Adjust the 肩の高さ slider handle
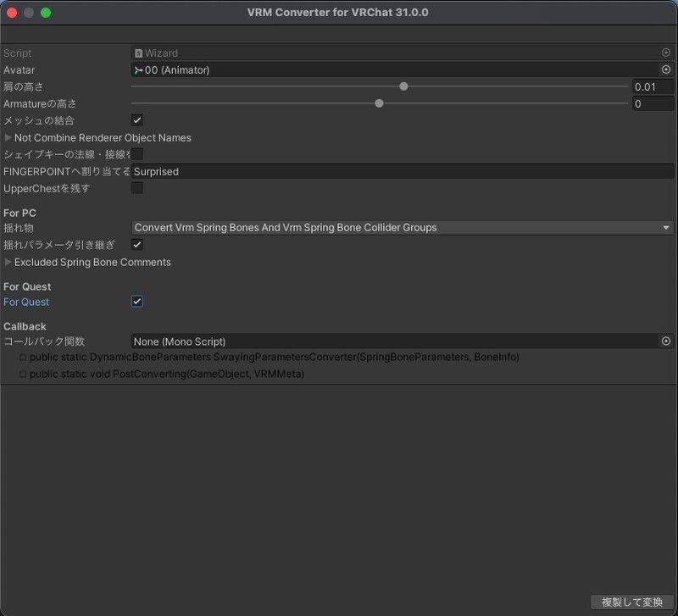This screenshot has height=616, width=678. pyautogui.click(x=403, y=86)
